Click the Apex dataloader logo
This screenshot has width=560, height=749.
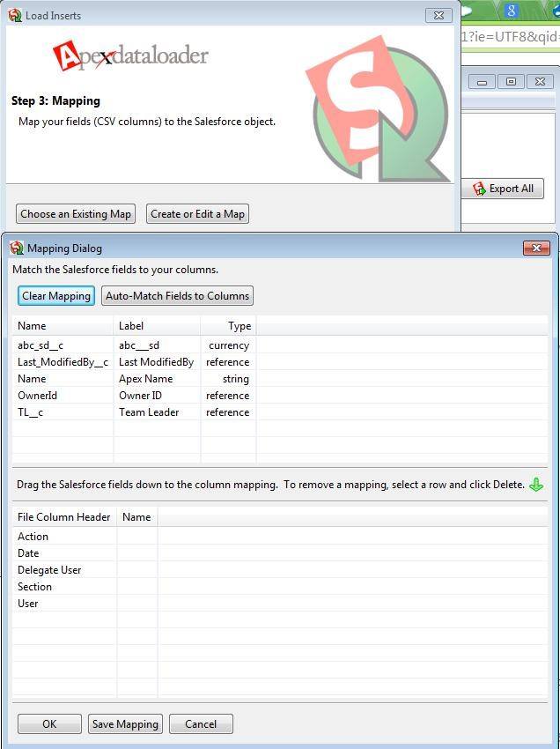tap(130, 56)
